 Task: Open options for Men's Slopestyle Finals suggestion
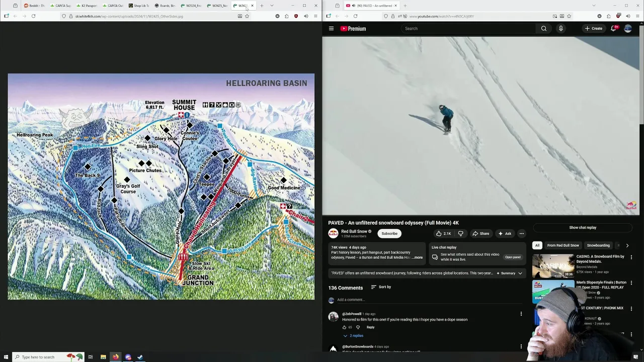[631, 283]
